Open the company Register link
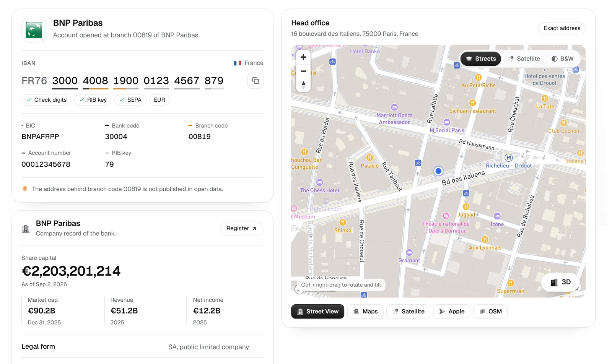The height and width of the screenshot is (364, 612). coord(241,229)
